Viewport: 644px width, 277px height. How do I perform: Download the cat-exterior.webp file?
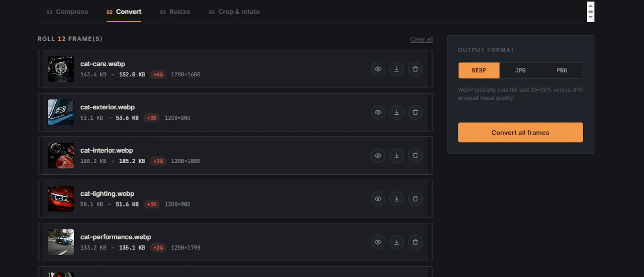coord(396,112)
